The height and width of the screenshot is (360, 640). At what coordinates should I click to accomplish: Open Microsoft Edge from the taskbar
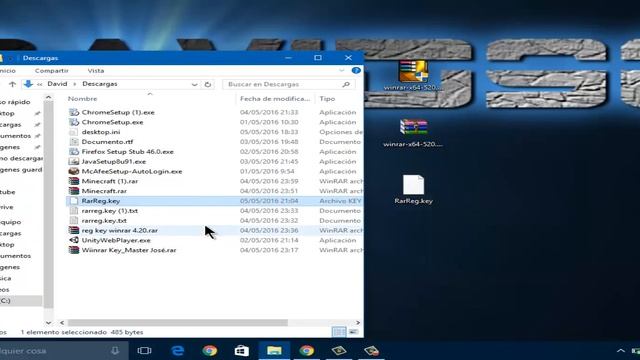pyautogui.click(x=178, y=351)
